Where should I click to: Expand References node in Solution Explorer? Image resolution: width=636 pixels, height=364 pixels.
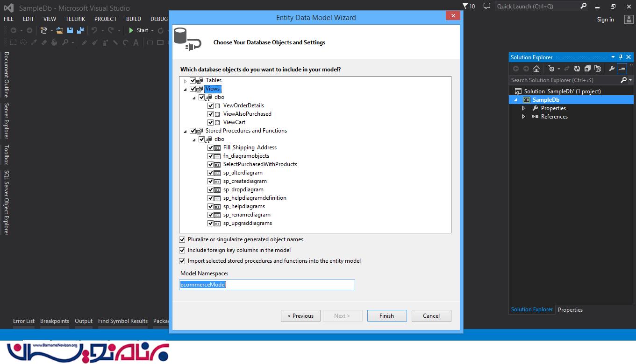[524, 117]
